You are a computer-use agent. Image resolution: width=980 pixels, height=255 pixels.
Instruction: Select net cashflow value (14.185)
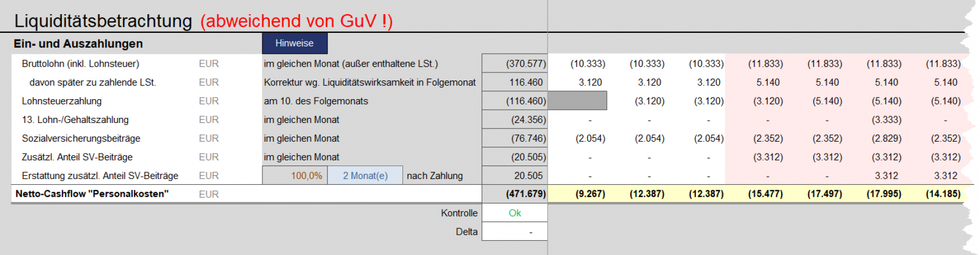point(943,194)
